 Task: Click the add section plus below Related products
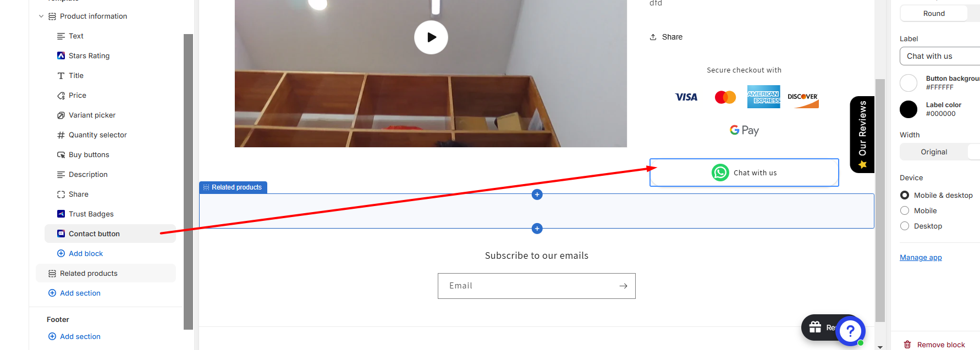[x=537, y=229]
